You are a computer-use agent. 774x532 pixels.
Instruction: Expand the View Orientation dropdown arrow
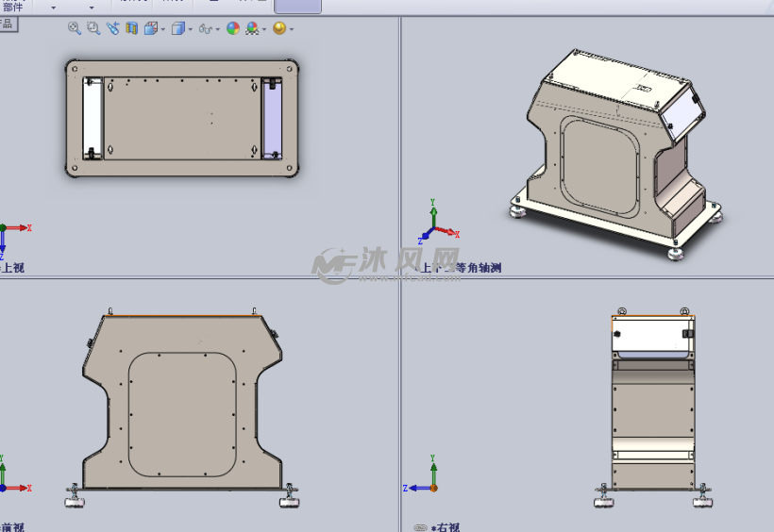click(x=163, y=29)
